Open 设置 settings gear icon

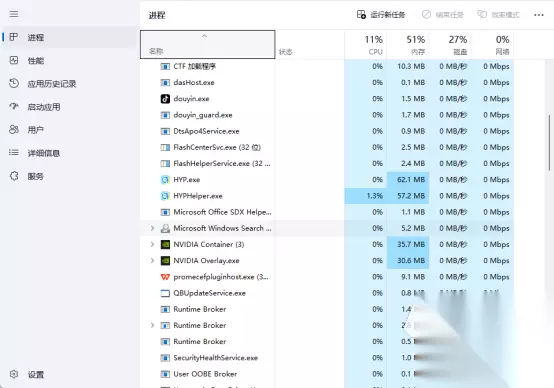pos(14,374)
